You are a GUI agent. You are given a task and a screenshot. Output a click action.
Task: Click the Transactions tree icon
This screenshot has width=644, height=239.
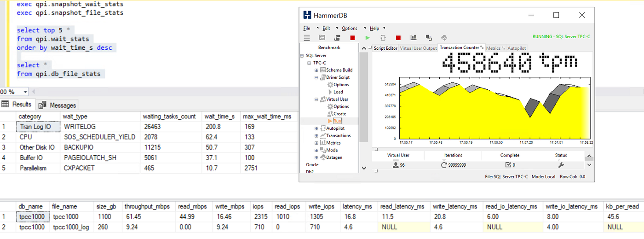[323, 135]
